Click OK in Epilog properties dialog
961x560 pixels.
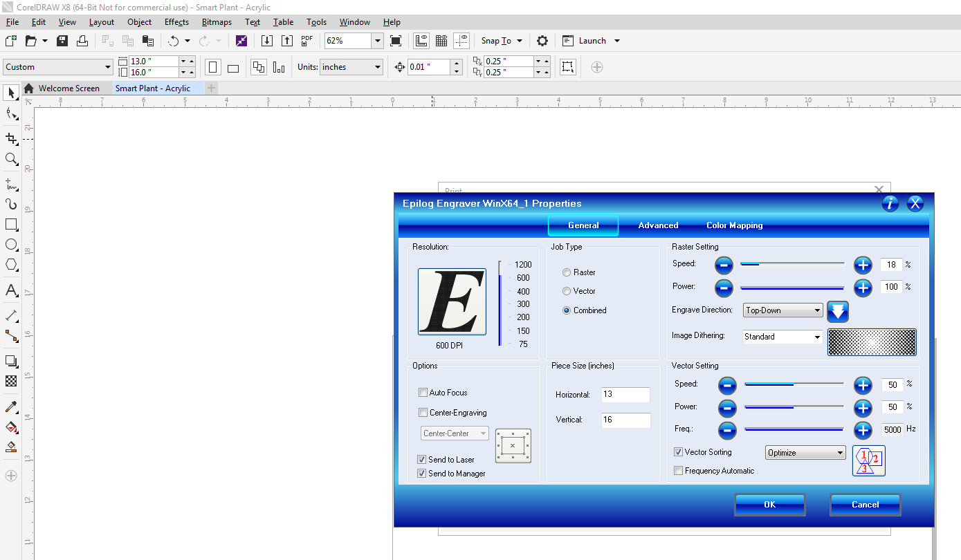(x=769, y=505)
